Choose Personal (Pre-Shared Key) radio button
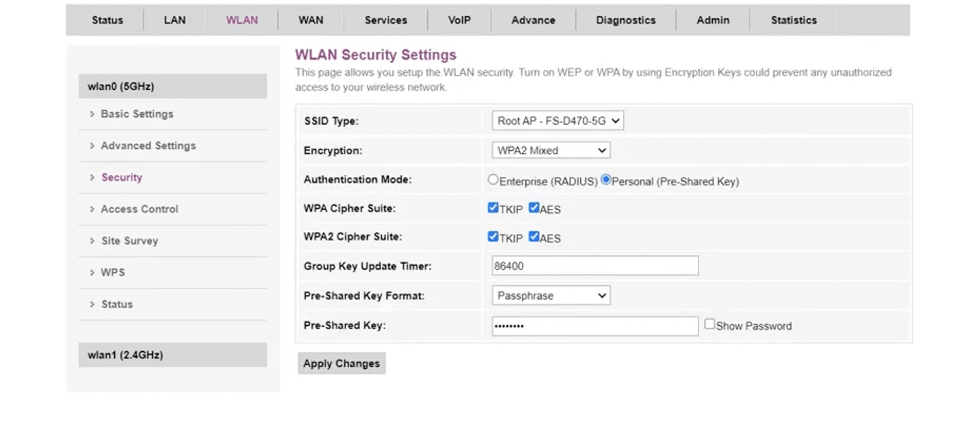980x446 pixels. tap(606, 180)
